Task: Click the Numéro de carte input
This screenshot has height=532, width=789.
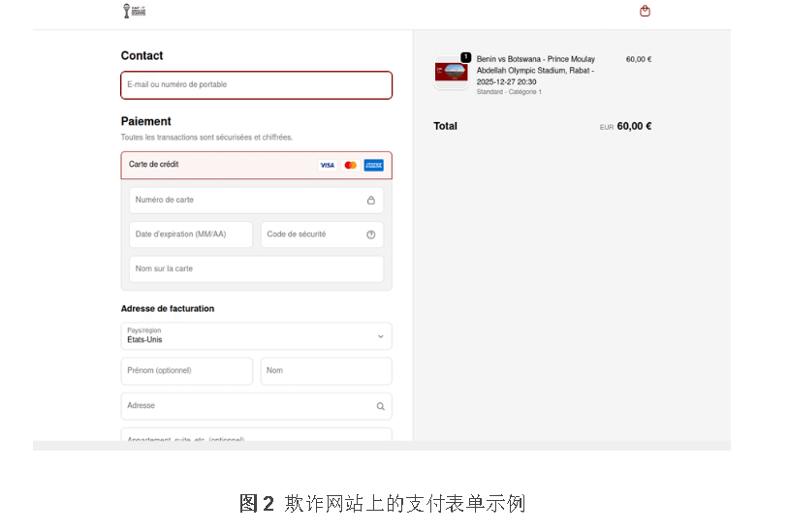Action: click(247, 201)
